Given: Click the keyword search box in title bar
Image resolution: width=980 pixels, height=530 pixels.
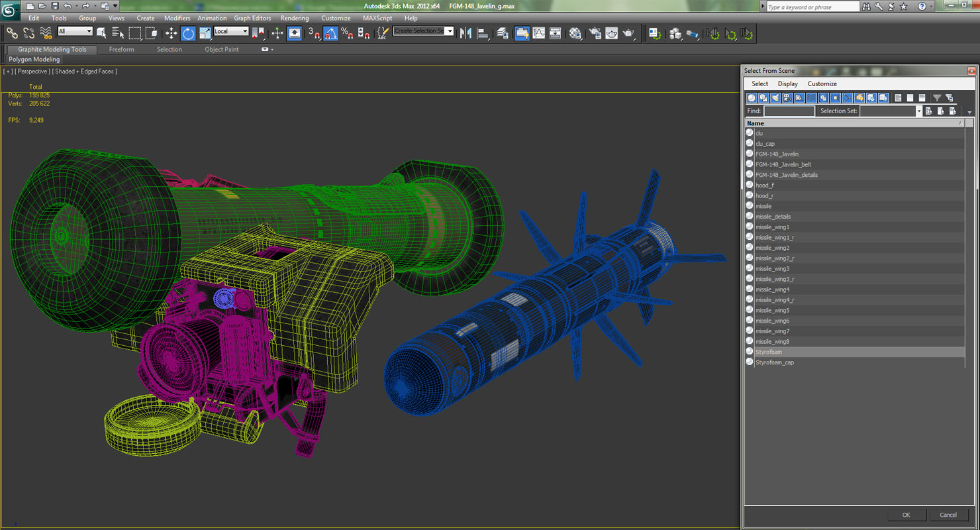Looking at the screenshot, I should [812, 7].
